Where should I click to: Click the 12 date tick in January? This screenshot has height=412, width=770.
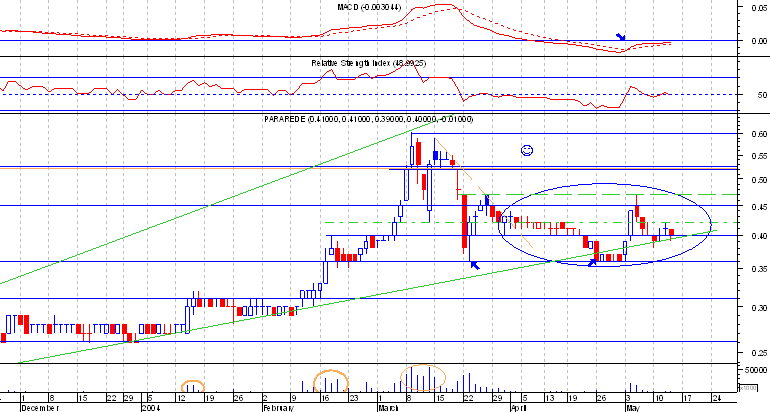pos(184,398)
